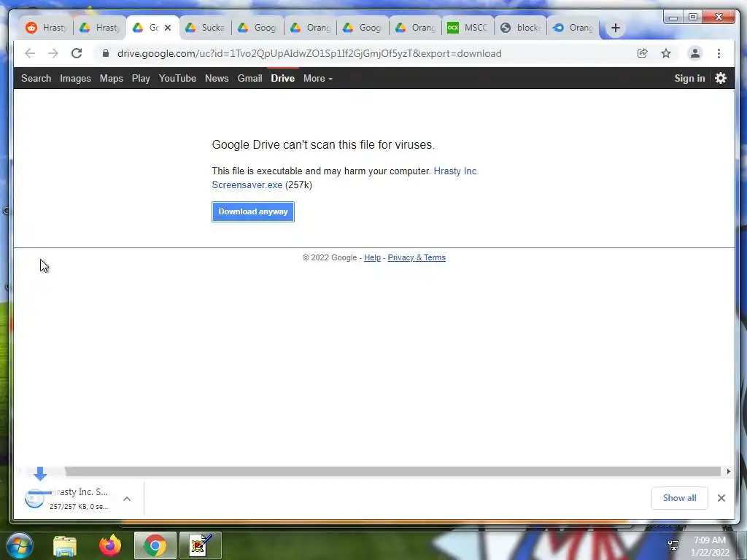Image resolution: width=747 pixels, height=560 pixels.
Task: Expand the More dropdown menu
Action: click(x=318, y=78)
